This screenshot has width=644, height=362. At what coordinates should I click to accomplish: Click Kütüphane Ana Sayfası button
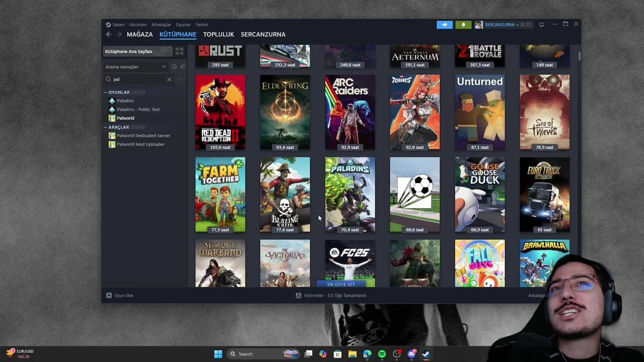(137, 51)
